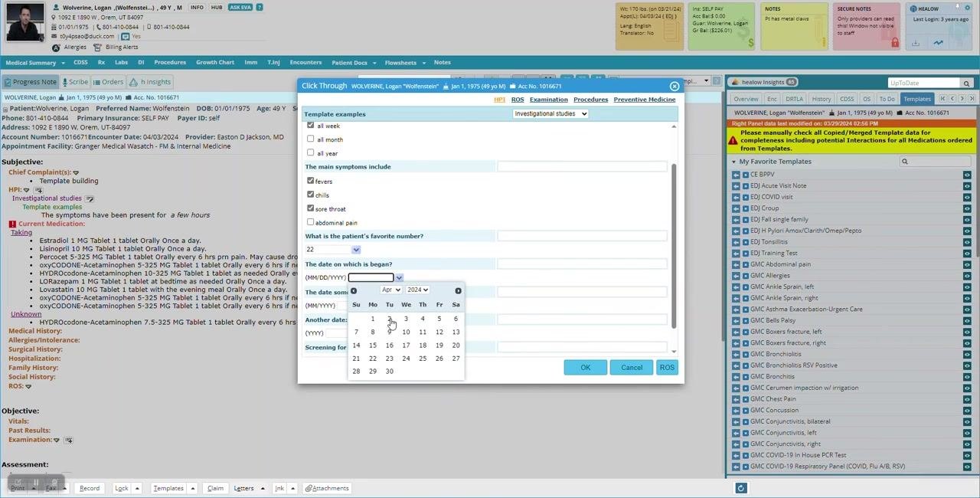Open the month dropdown showing Apr

click(x=391, y=290)
